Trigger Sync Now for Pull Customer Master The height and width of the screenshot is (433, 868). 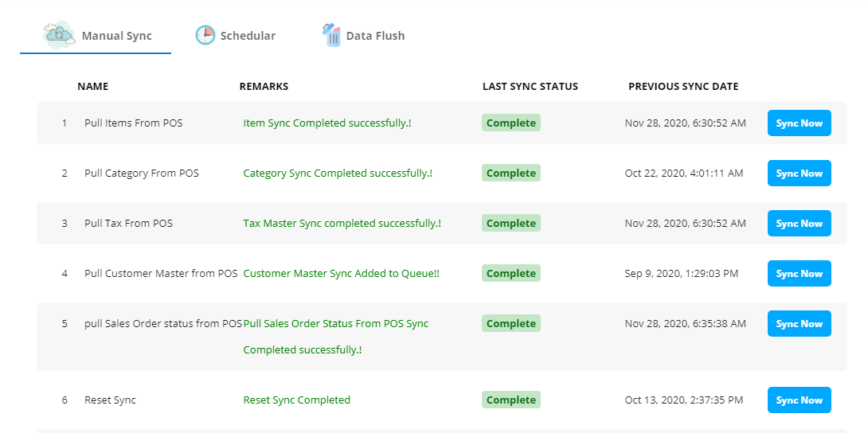coord(799,274)
